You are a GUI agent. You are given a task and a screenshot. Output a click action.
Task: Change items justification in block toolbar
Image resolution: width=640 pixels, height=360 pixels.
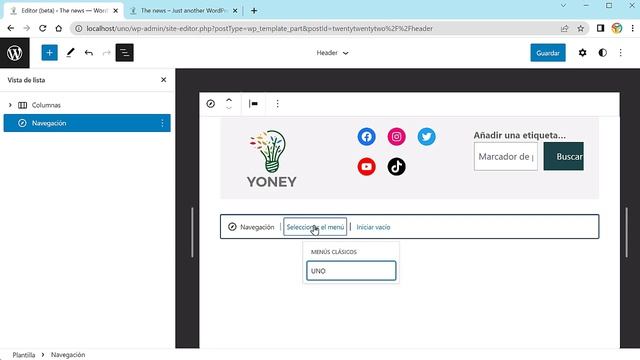tap(253, 104)
